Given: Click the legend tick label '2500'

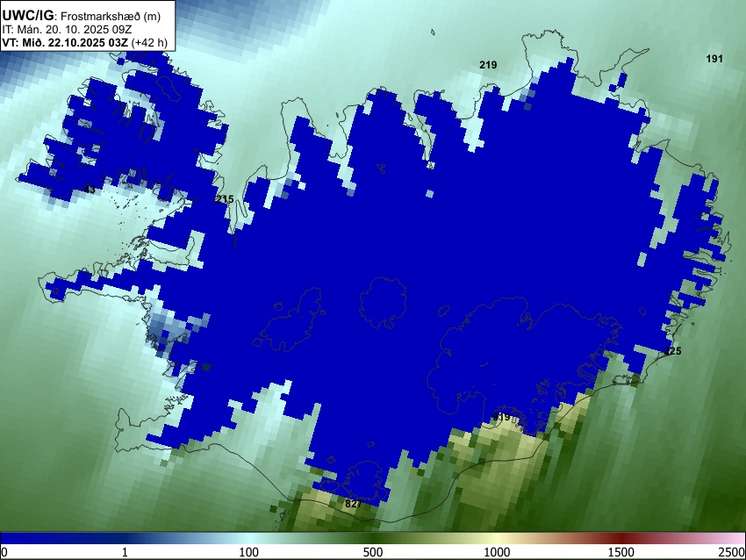Looking at the screenshot, I should pyautogui.click(x=733, y=552).
